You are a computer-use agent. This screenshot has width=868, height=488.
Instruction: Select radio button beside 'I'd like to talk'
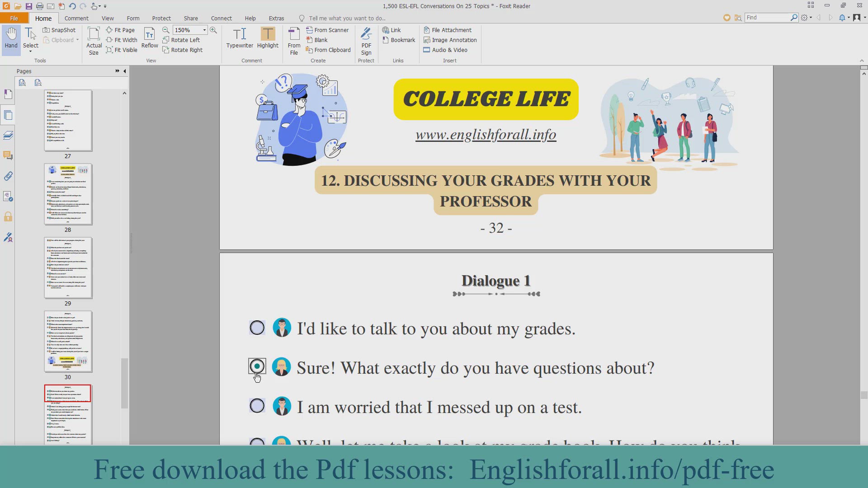257,328
